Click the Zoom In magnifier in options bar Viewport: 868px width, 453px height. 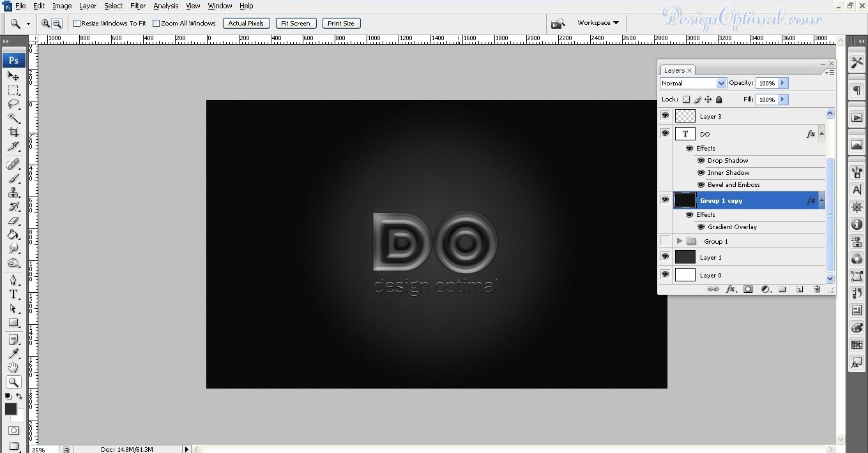[45, 23]
